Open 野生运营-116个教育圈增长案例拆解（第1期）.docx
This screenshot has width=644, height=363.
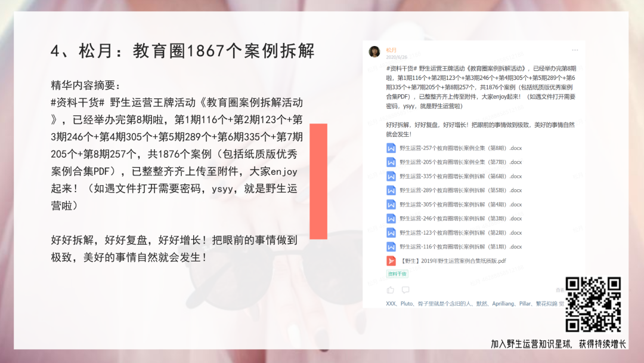[x=460, y=247]
